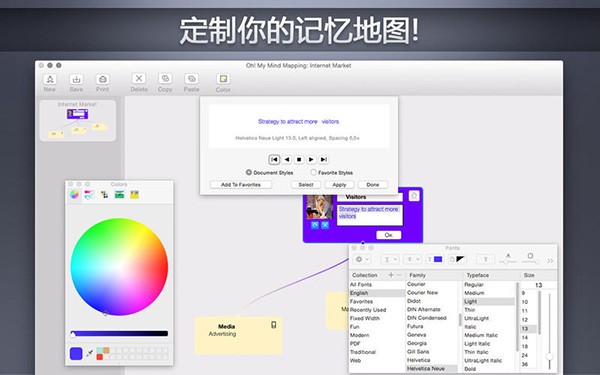The width and height of the screenshot is (600, 375).
Task: Click the photo thumbnail in the Visitors node
Action: click(320, 207)
